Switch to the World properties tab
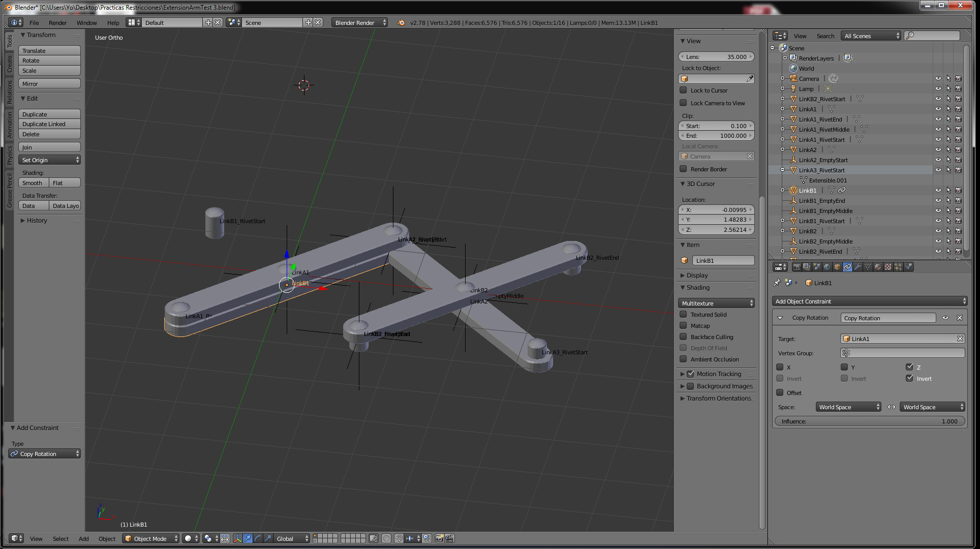This screenshot has height=549, width=980. pyautogui.click(x=827, y=267)
